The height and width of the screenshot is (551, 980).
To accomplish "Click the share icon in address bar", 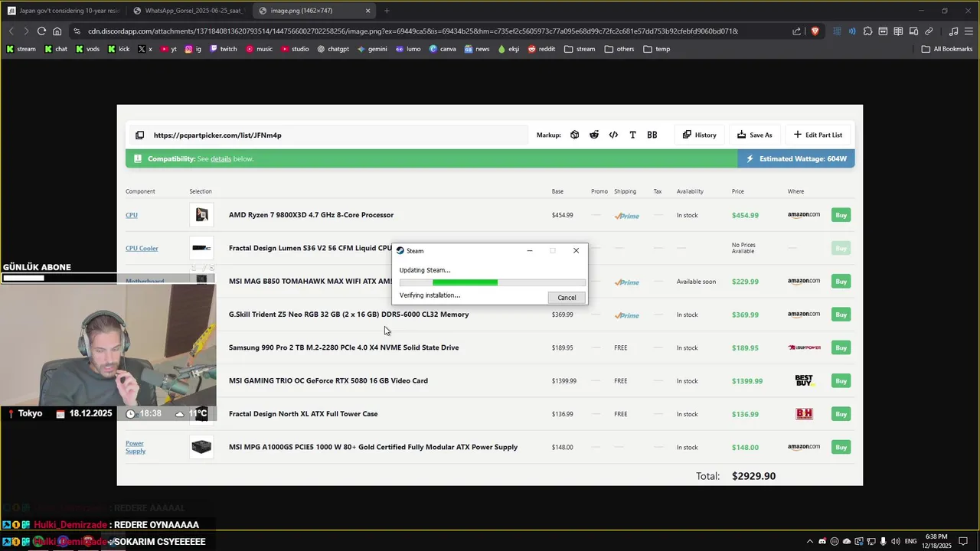I will coord(796,31).
